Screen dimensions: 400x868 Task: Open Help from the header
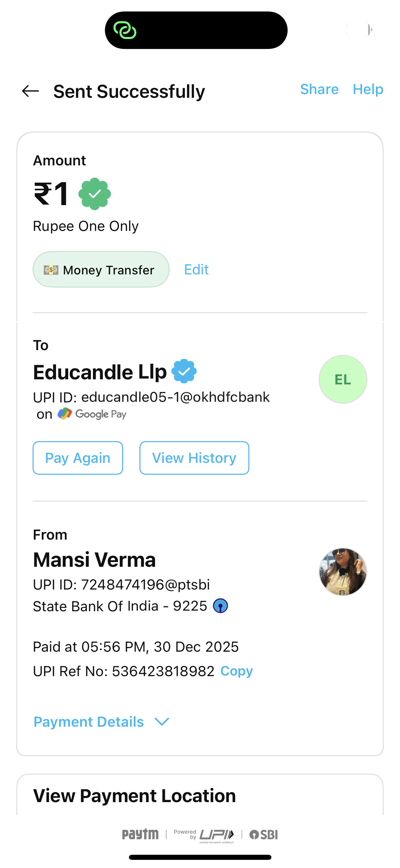tap(368, 89)
